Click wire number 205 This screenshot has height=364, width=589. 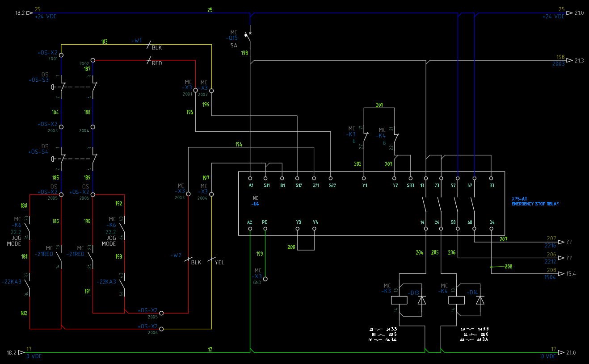[x=435, y=252]
